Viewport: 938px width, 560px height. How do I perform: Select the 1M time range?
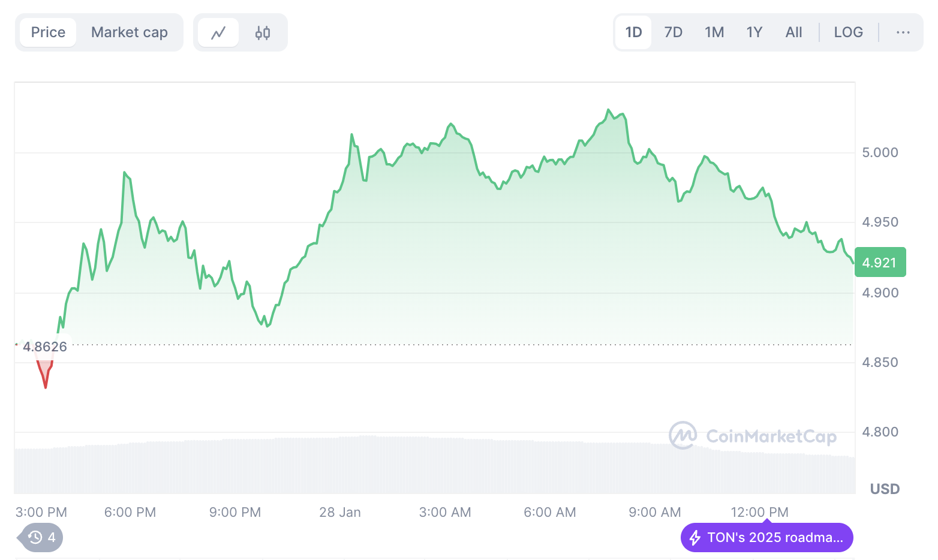(x=714, y=32)
